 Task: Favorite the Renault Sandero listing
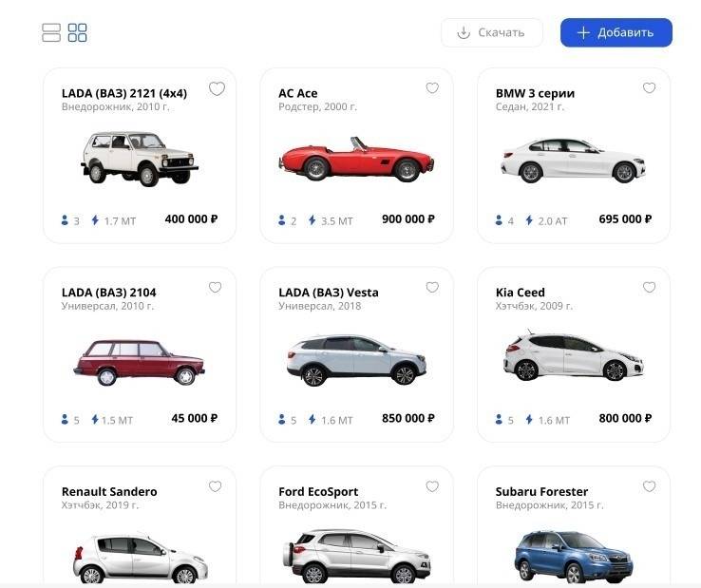pos(216,486)
